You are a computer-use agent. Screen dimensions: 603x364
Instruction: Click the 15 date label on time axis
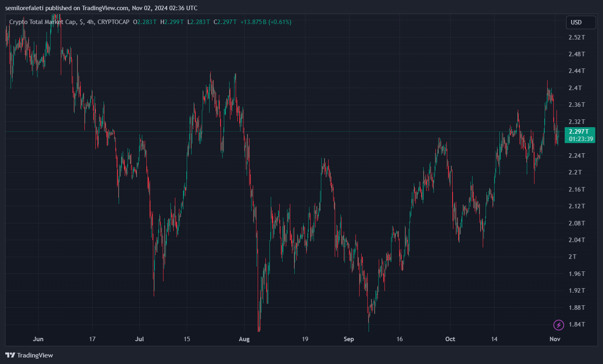187,339
